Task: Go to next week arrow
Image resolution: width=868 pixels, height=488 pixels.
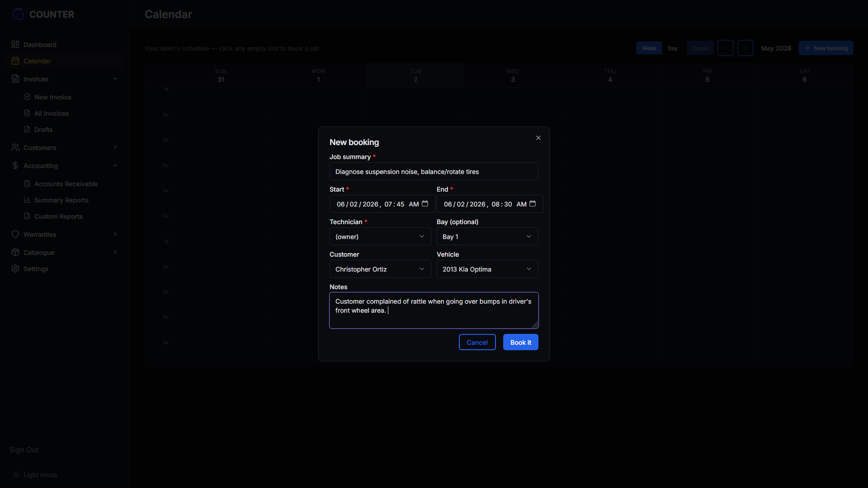Action: 745,48
